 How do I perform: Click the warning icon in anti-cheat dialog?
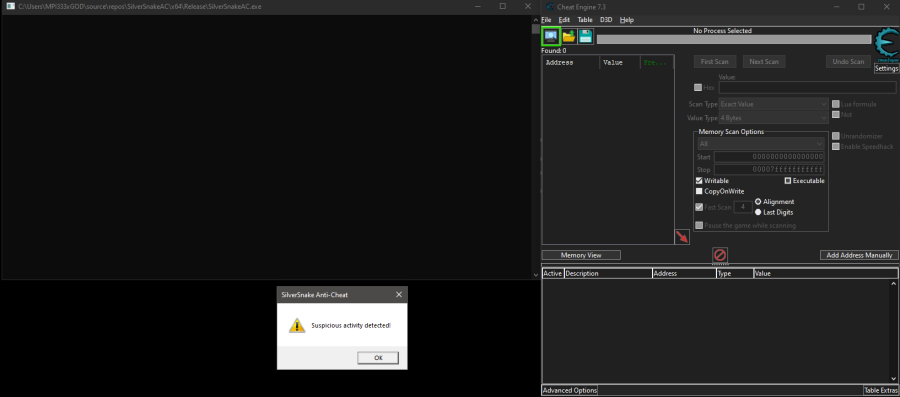pos(297,325)
